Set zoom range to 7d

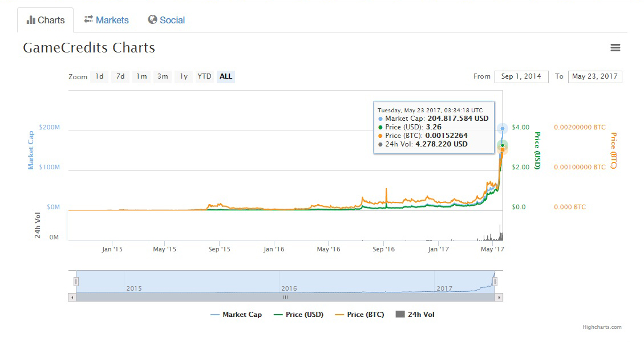coord(120,76)
